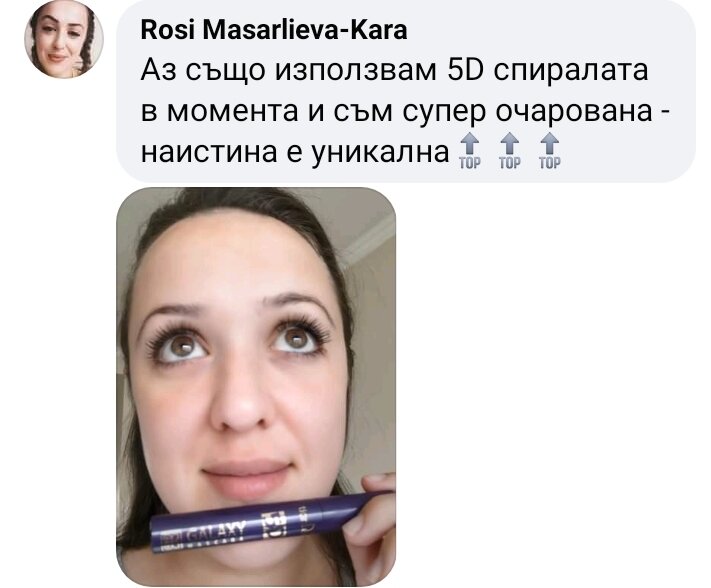Select the word "наистина" in comment
Viewport: 711px width, 588px height.
pos(209,152)
